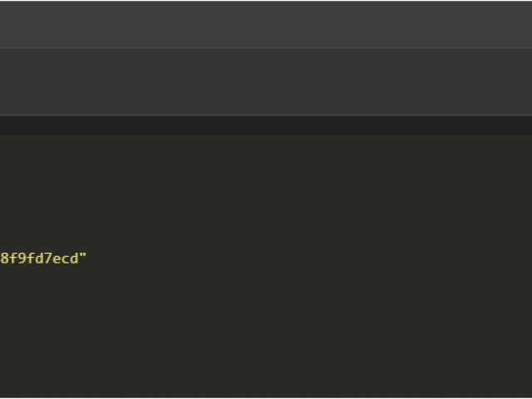The width and height of the screenshot is (532, 399).
Task: Click the yellow string text "8f9fd7ecd"
Action: [x=40, y=259]
